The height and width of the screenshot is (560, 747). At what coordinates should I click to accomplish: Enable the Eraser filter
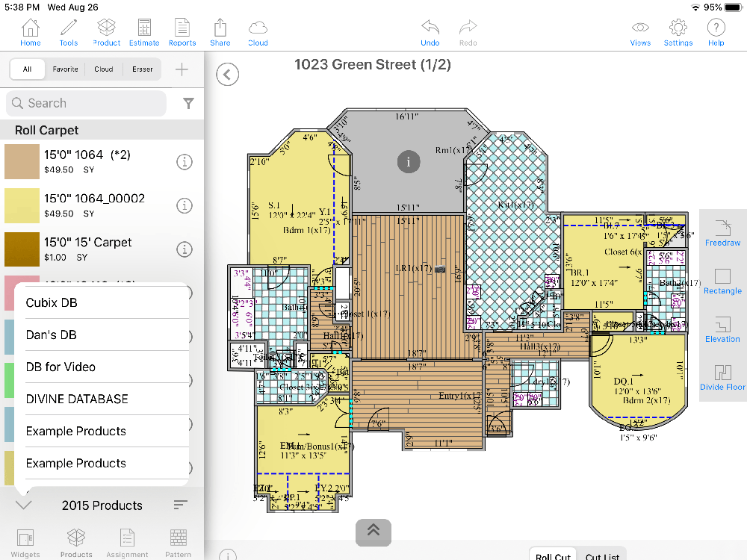pyautogui.click(x=142, y=69)
